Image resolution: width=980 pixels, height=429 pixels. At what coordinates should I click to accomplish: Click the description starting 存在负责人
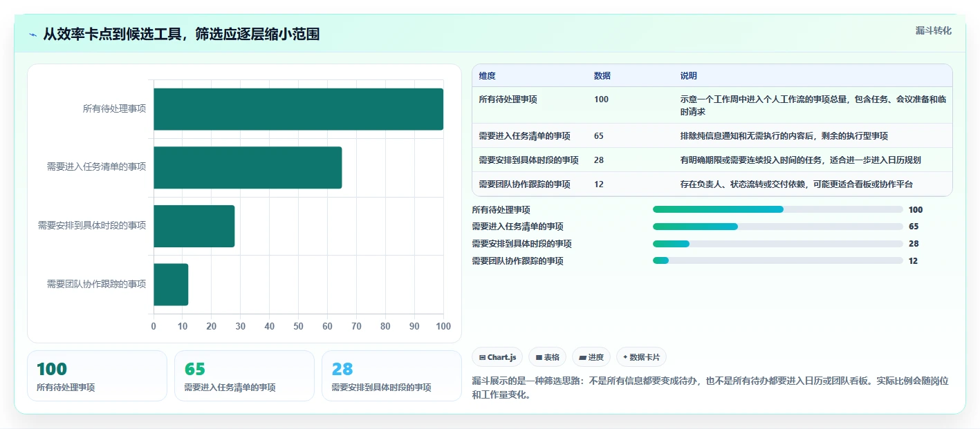tap(797, 184)
